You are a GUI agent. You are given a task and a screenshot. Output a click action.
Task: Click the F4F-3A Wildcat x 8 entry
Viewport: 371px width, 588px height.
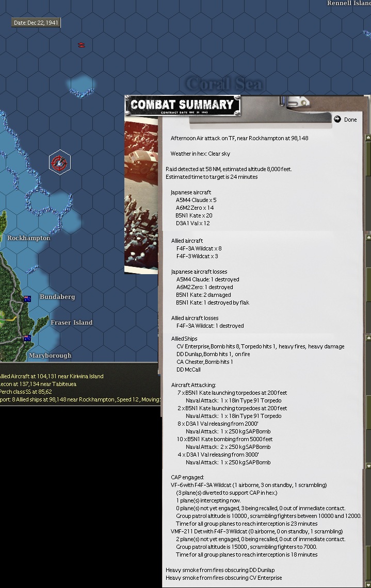(199, 248)
